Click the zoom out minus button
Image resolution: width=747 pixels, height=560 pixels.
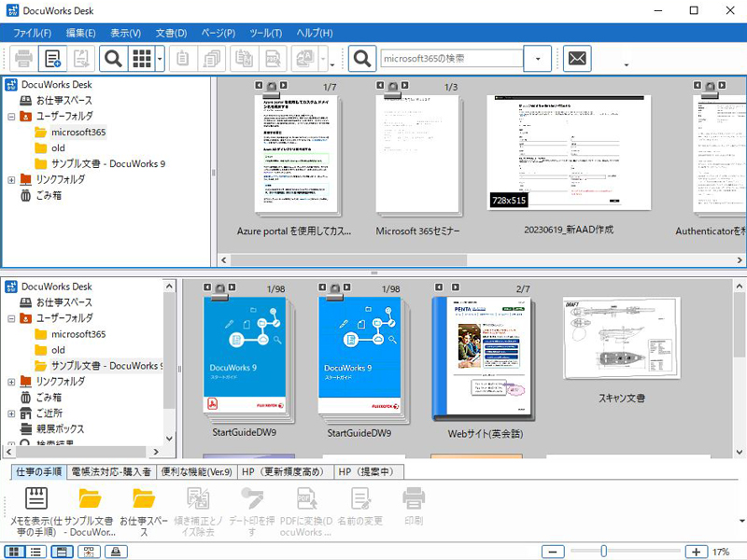(x=553, y=552)
